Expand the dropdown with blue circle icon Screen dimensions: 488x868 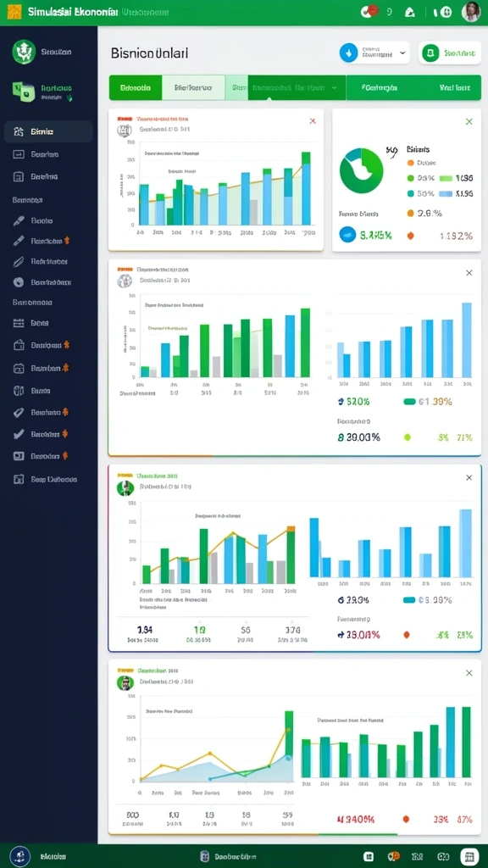tap(374, 53)
